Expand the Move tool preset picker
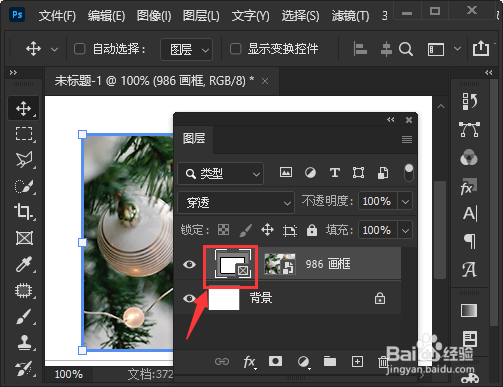The image size is (503, 387). [54, 49]
